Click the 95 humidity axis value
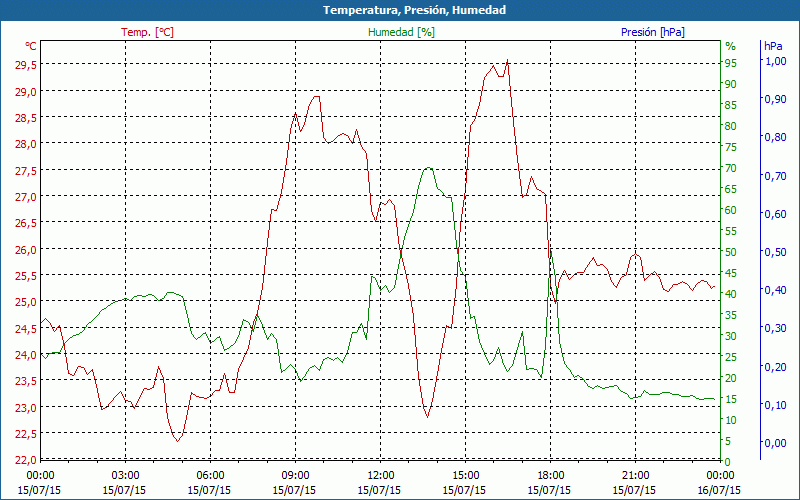The image size is (800, 500). [731, 63]
